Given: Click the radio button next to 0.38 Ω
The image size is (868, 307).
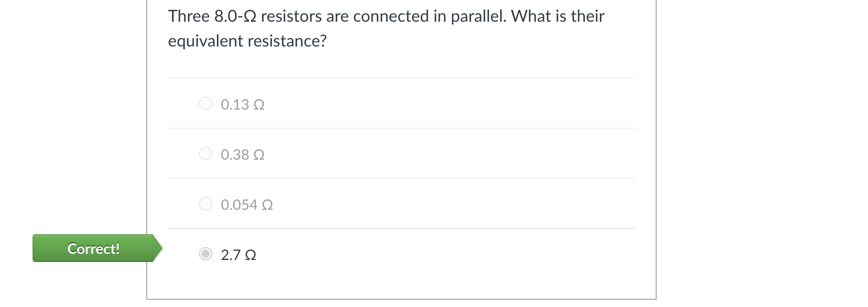Looking at the screenshot, I should click(206, 153).
